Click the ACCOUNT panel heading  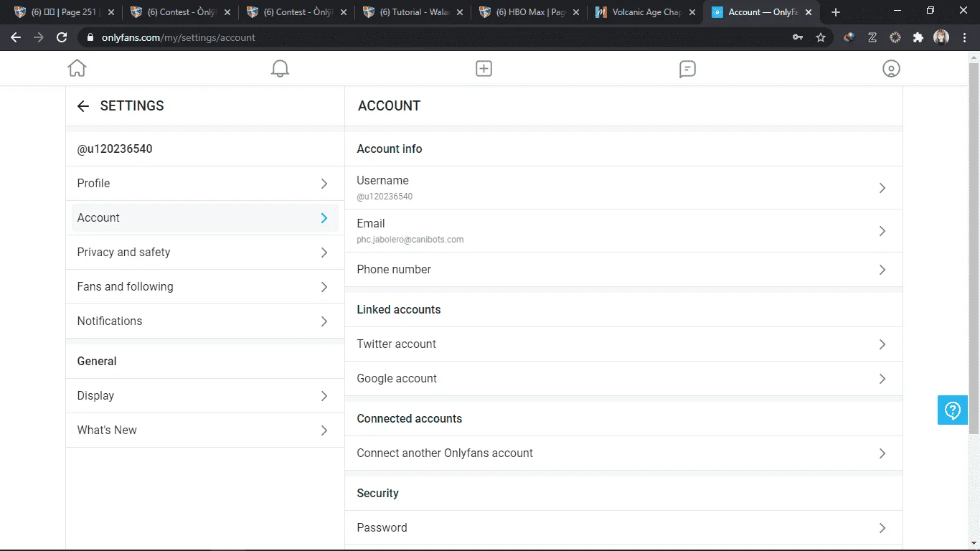(x=389, y=106)
